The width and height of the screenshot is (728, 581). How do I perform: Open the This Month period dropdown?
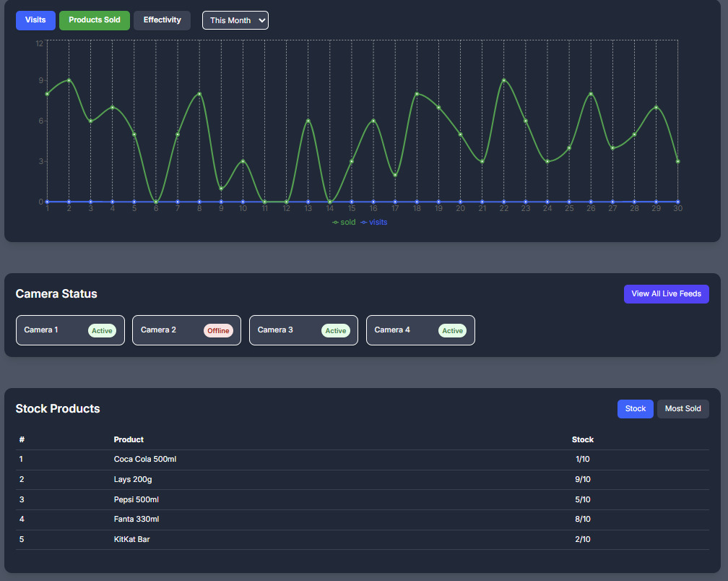click(235, 20)
